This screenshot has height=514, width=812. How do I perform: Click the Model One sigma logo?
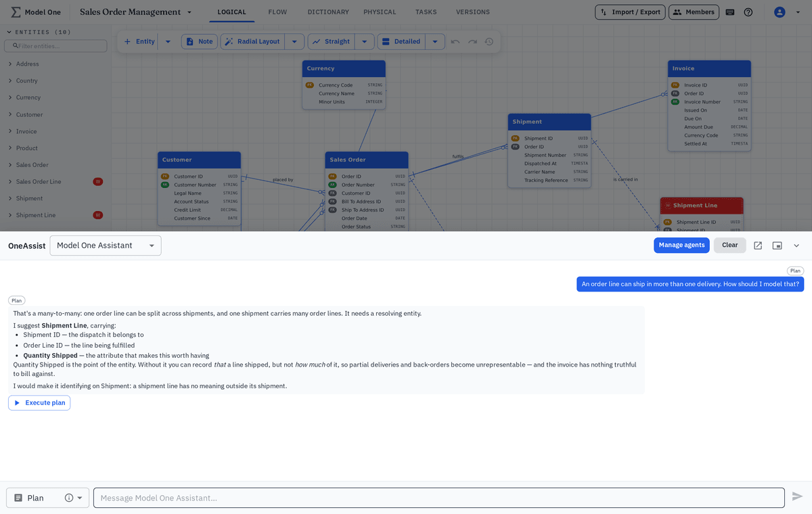click(16, 12)
